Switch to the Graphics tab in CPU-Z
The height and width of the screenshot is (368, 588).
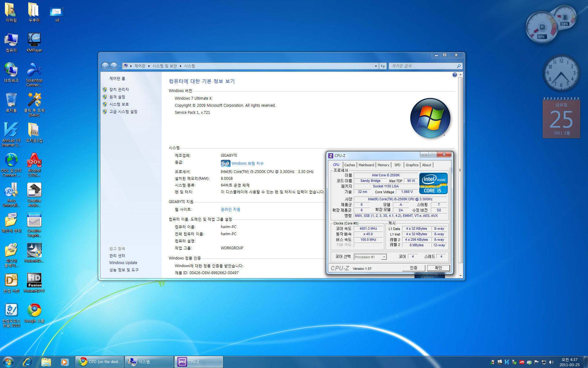(412, 165)
